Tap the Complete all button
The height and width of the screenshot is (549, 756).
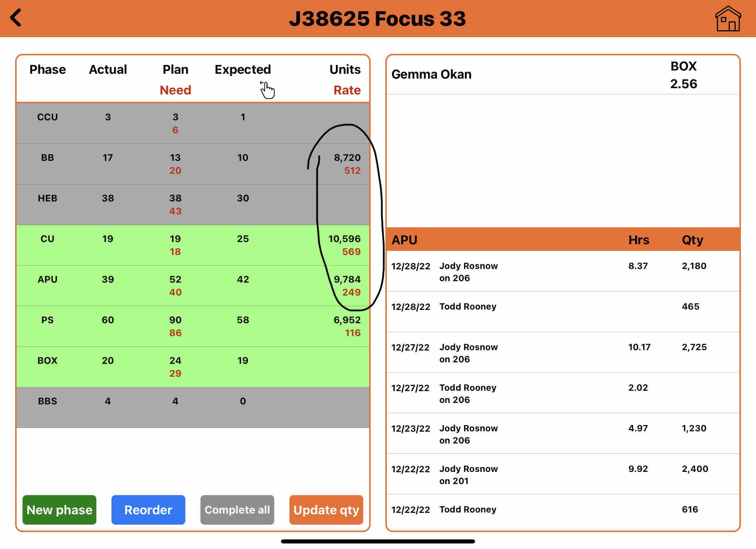237,510
